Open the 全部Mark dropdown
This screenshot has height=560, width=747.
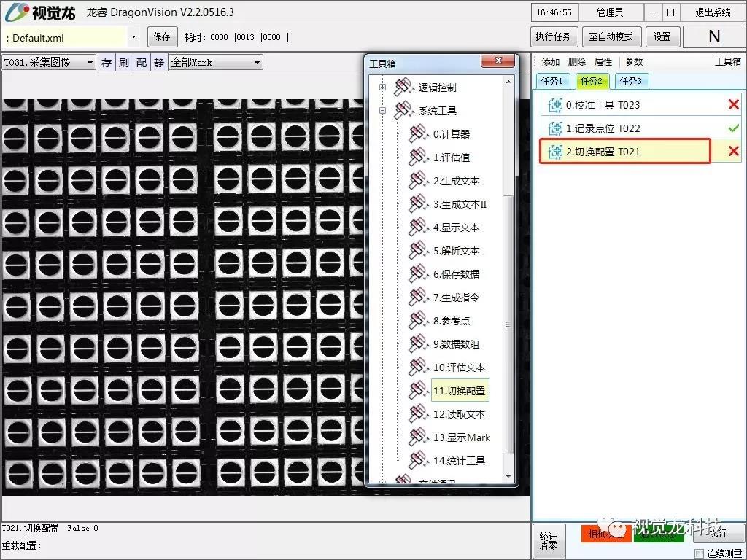[x=257, y=63]
